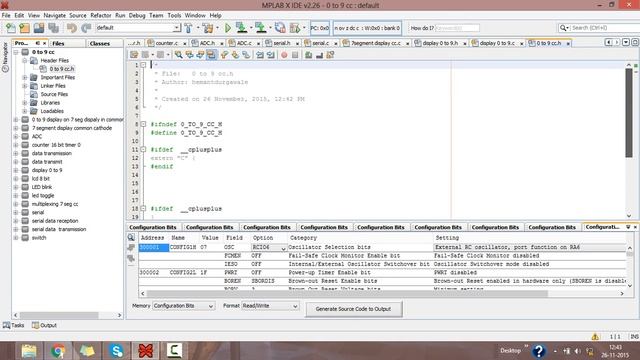Click the editor Find Selection magnifier icon

pos(178,55)
